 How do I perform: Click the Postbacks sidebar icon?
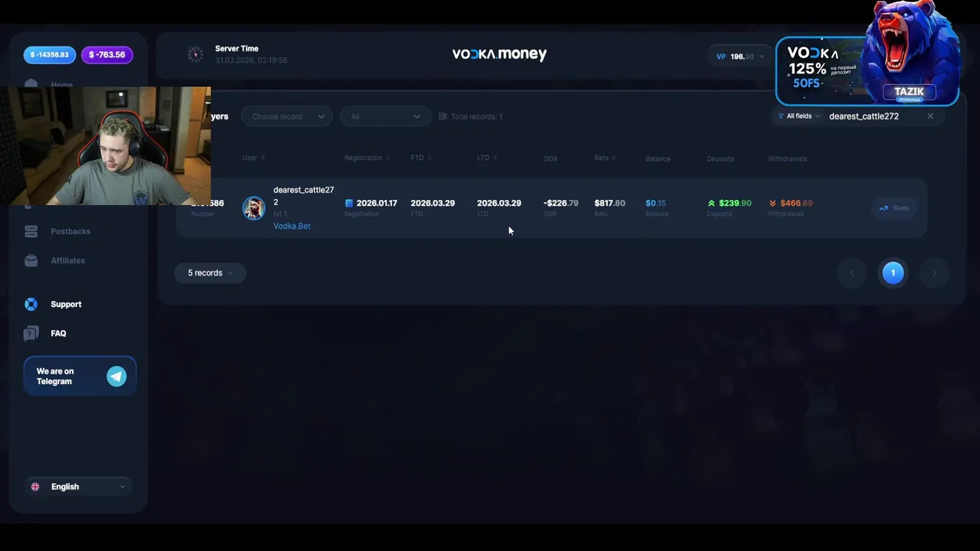(31, 231)
